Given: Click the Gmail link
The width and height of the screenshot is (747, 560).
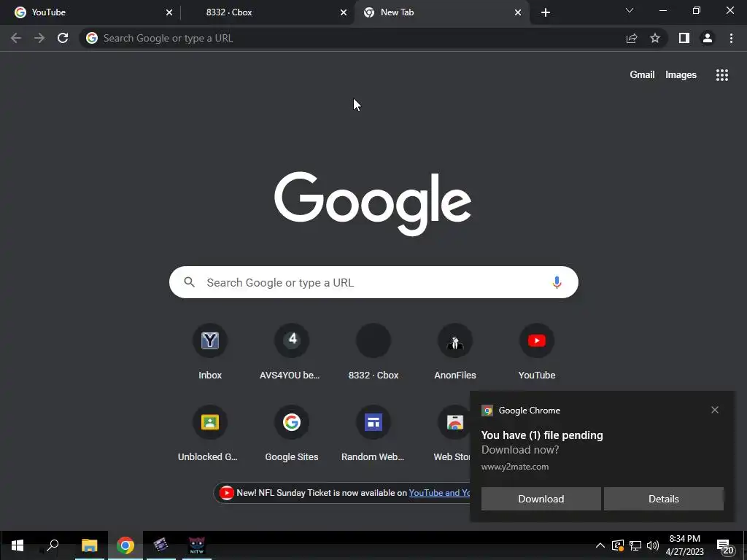Looking at the screenshot, I should 642,75.
